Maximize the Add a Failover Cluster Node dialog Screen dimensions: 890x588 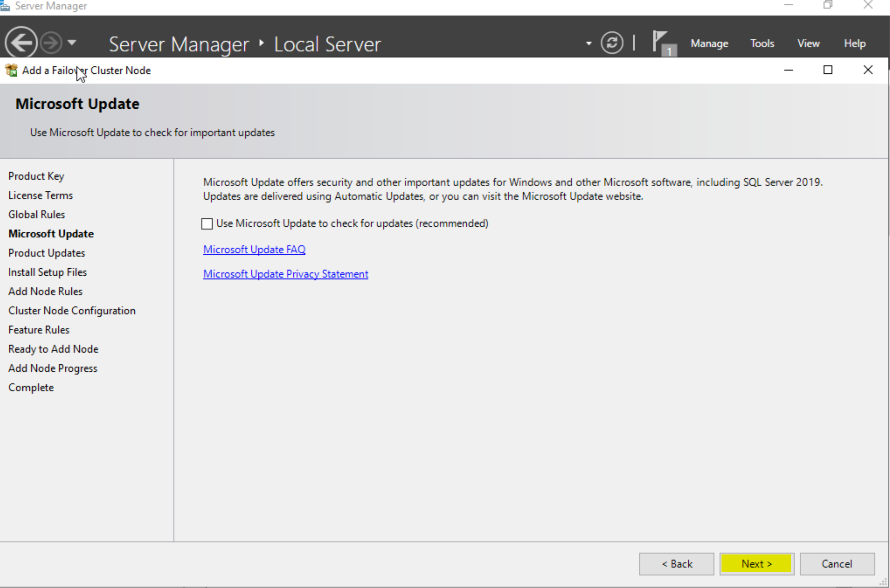pos(828,70)
